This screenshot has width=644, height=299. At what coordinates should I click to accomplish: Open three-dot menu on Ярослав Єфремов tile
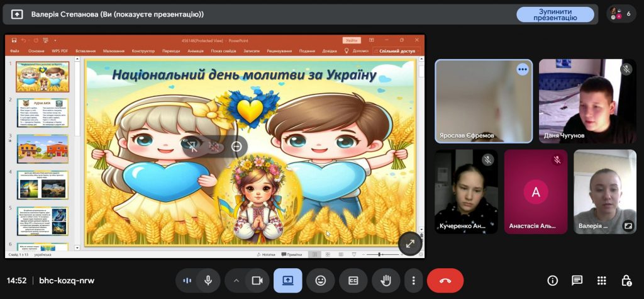(522, 70)
